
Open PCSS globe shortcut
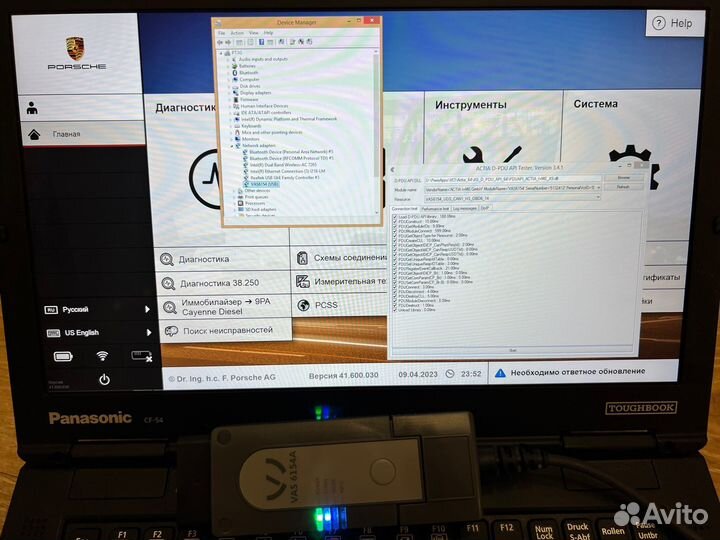pyautogui.click(x=326, y=305)
